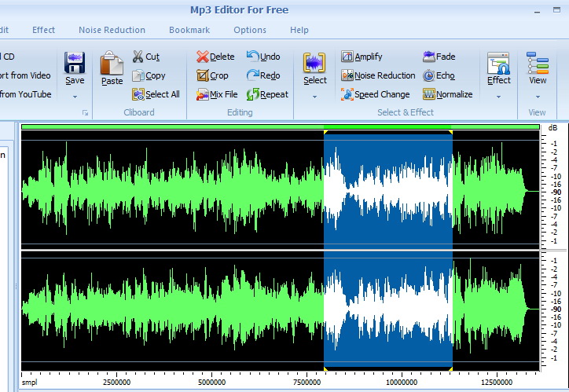Expand the Effect dropdown arrow

point(498,97)
